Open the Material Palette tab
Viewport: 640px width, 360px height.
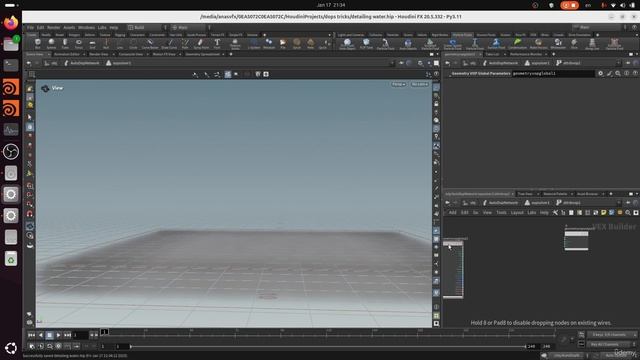555,194
